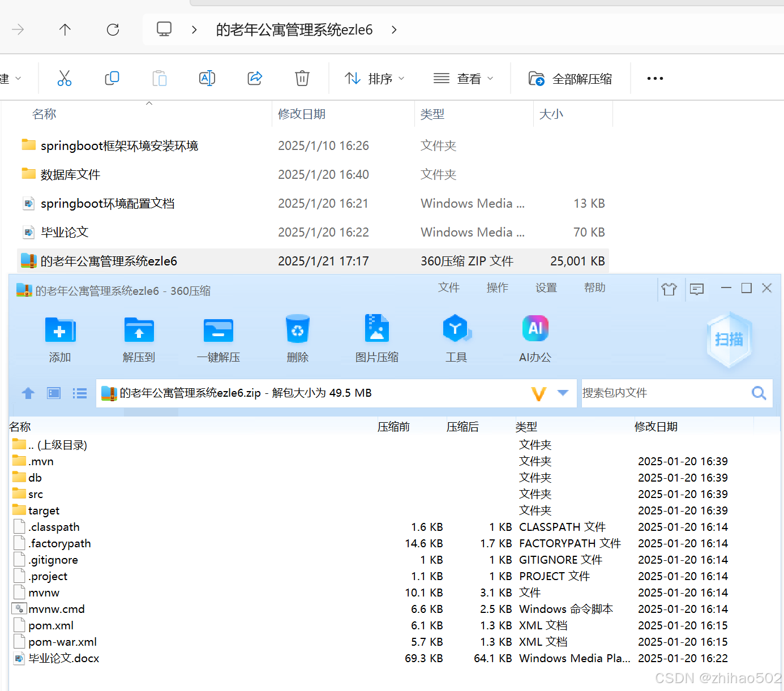784x691 pixels.
Task: Click the This PC monitor icon in address bar
Action: click(164, 29)
